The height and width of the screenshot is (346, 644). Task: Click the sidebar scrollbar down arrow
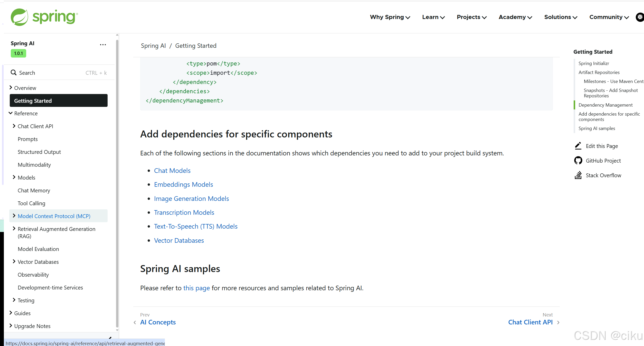click(117, 330)
